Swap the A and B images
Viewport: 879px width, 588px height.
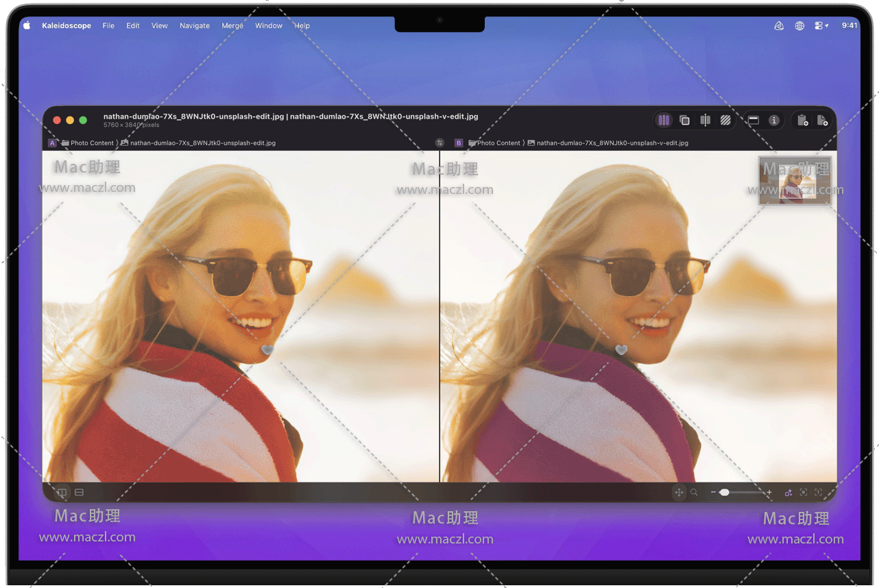click(x=439, y=143)
